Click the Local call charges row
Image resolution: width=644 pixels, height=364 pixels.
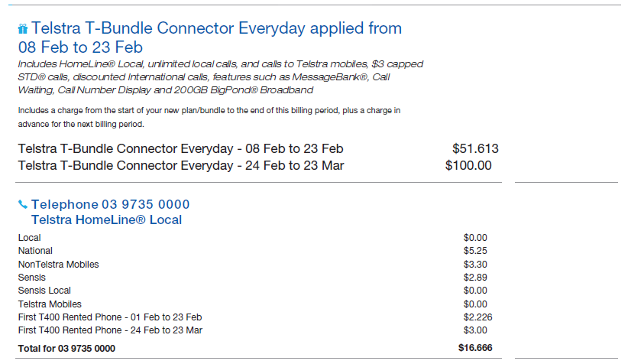pyautogui.click(x=30, y=238)
